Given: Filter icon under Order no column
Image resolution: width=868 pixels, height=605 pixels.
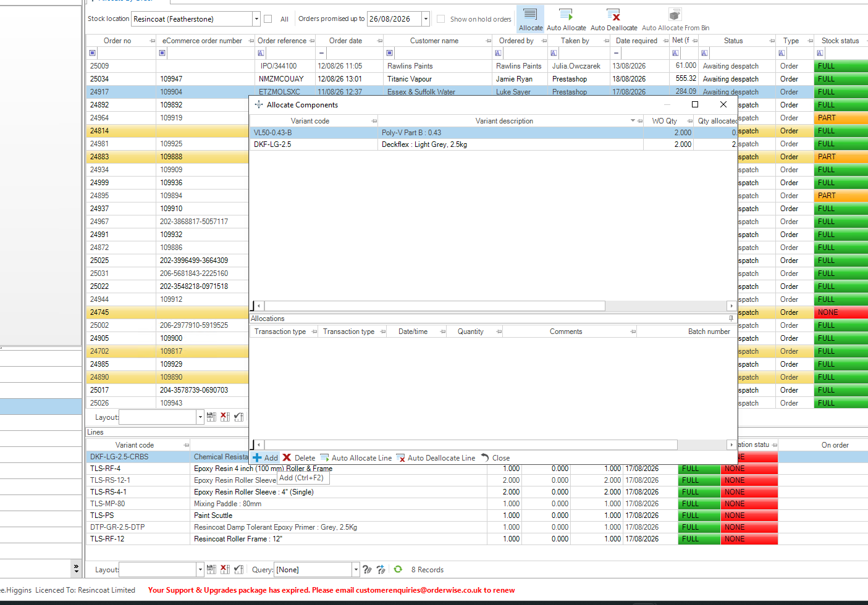Looking at the screenshot, I should 93,53.
